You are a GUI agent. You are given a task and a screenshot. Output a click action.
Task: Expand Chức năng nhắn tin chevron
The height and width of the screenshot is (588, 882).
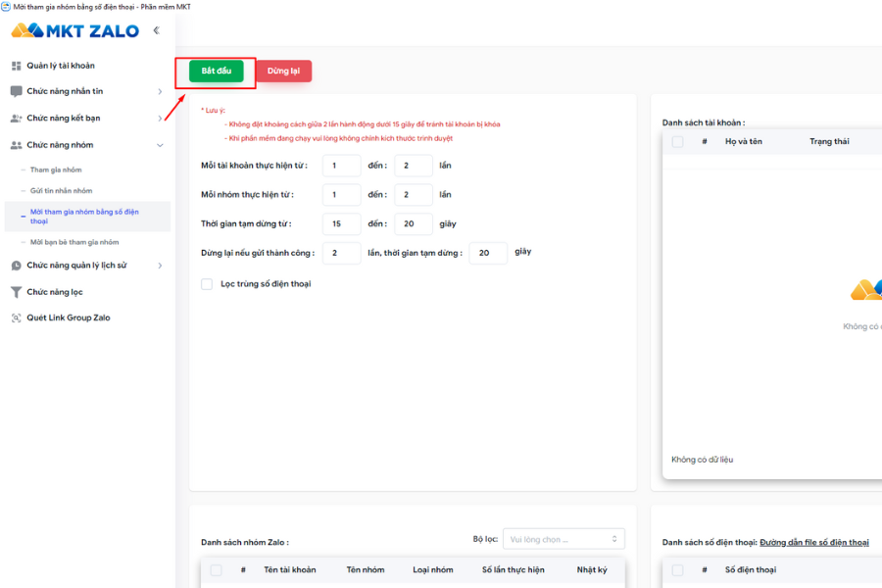point(160,92)
